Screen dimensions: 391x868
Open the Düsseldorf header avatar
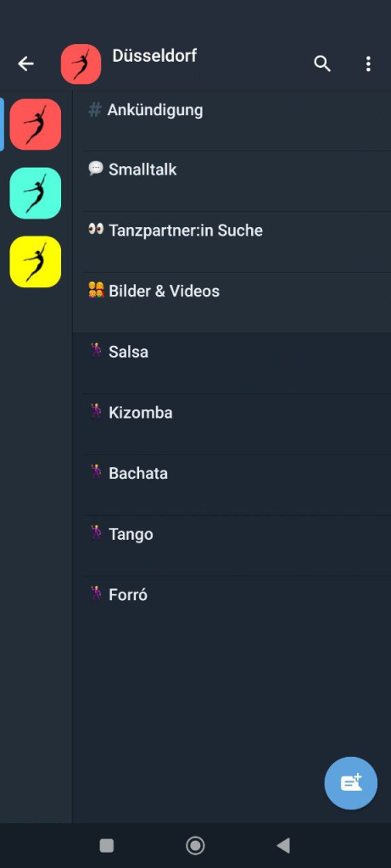tap(81, 64)
